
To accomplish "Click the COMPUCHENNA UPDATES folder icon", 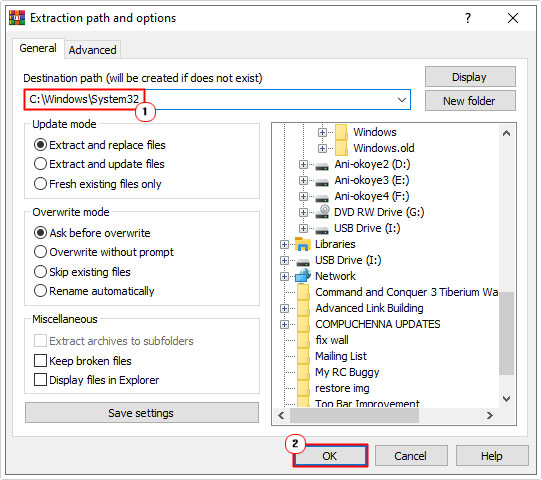I will [x=303, y=324].
